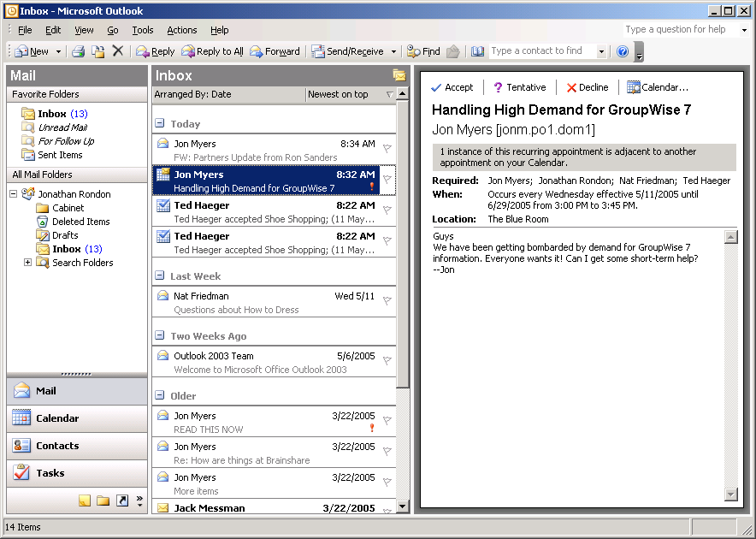
Task: Open the Actions menu
Action: tap(182, 30)
